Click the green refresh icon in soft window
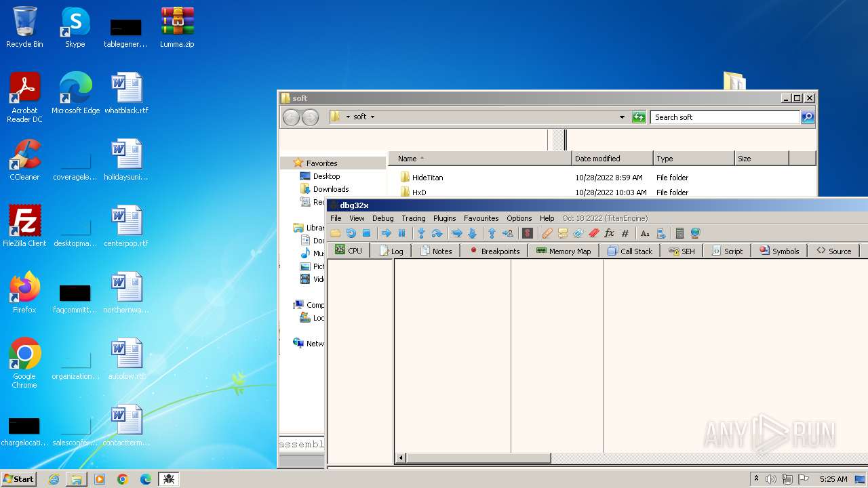This screenshot has width=868, height=488. click(x=639, y=117)
